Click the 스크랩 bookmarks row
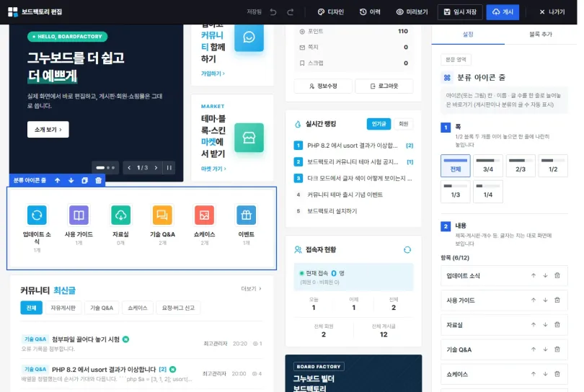The image size is (584, 392). point(353,63)
